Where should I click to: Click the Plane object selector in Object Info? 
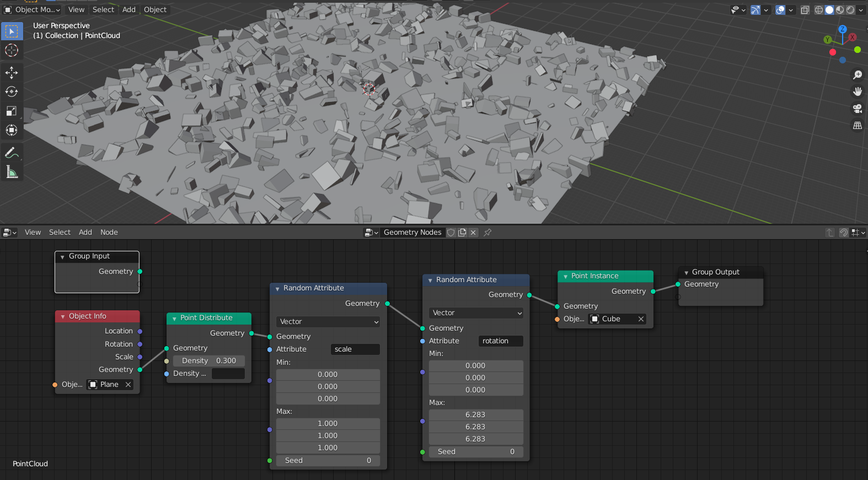(x=109, y=385)
